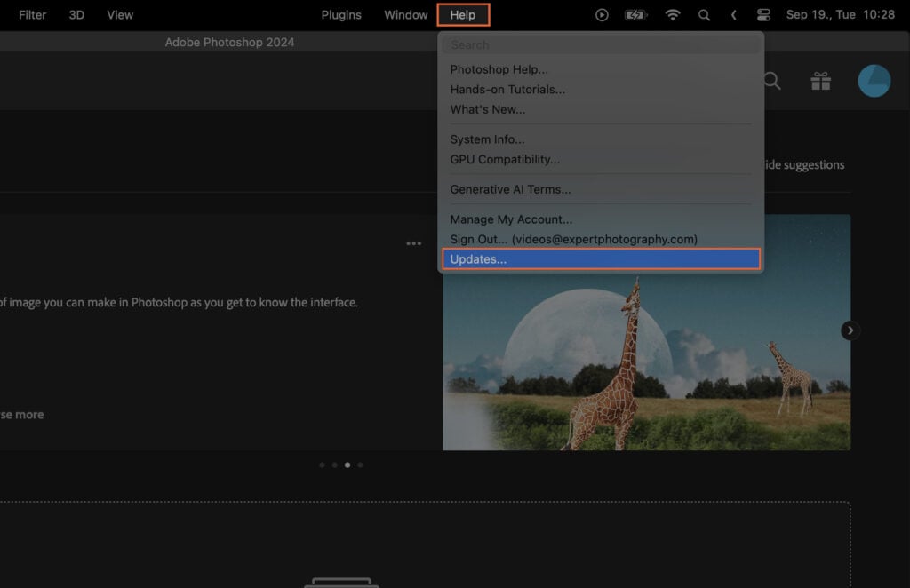Click the Wi-Fi icon in the menu bar
Screen dimensions: 910x588
pos(673,14)
